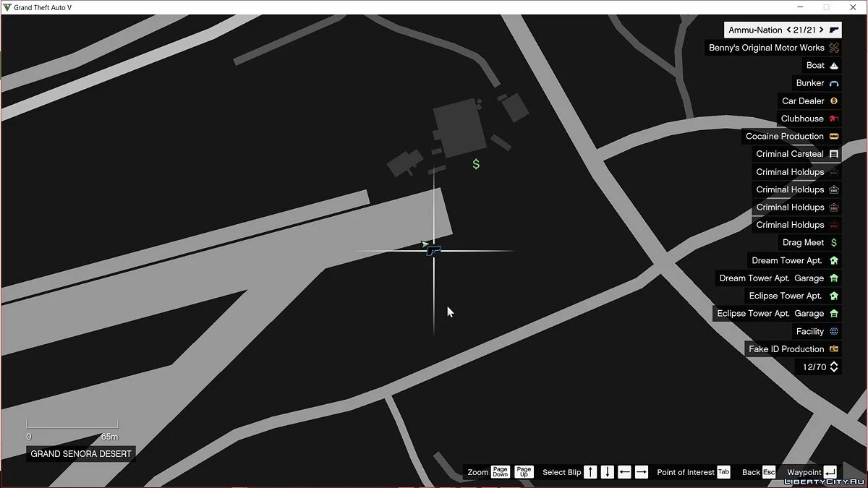Select the Bunker legend icon
868x488 pixels.
click(x=834, y=83)
